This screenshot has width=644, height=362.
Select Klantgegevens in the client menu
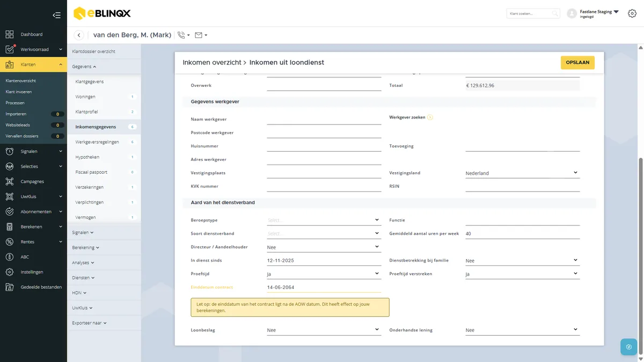pyautogui.click(x=90, y=82)
